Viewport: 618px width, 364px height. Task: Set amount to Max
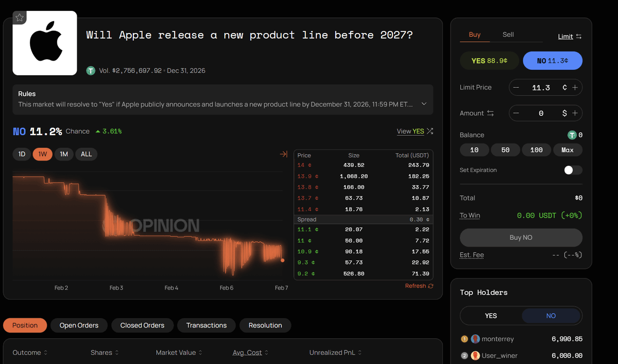(x=568, y=150)
